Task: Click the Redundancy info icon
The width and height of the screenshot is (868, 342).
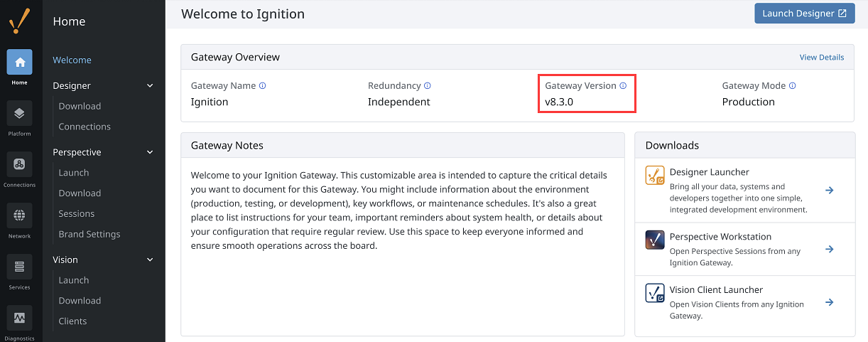Action: click(x=428, y=85)
